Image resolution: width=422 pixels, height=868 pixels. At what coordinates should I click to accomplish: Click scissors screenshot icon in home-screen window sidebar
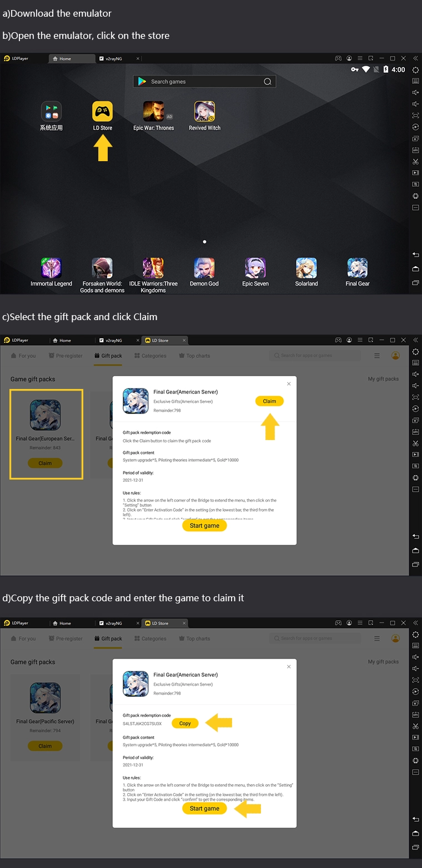(415, 162)
